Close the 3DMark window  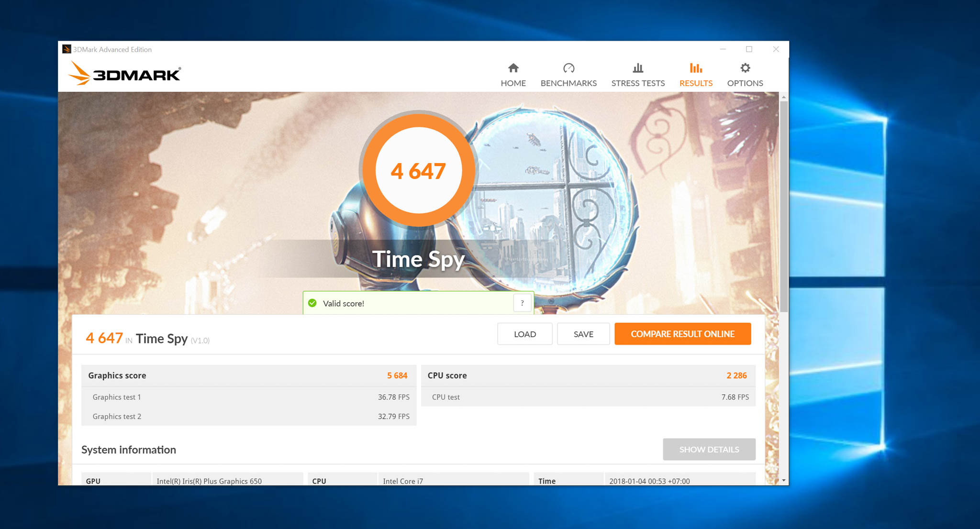pos(776,49)
